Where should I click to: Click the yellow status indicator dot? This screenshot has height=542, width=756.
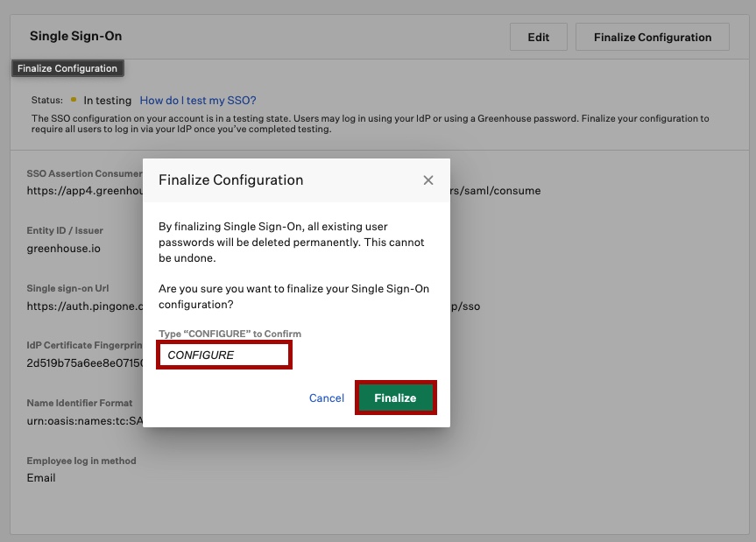click(74, 100)
